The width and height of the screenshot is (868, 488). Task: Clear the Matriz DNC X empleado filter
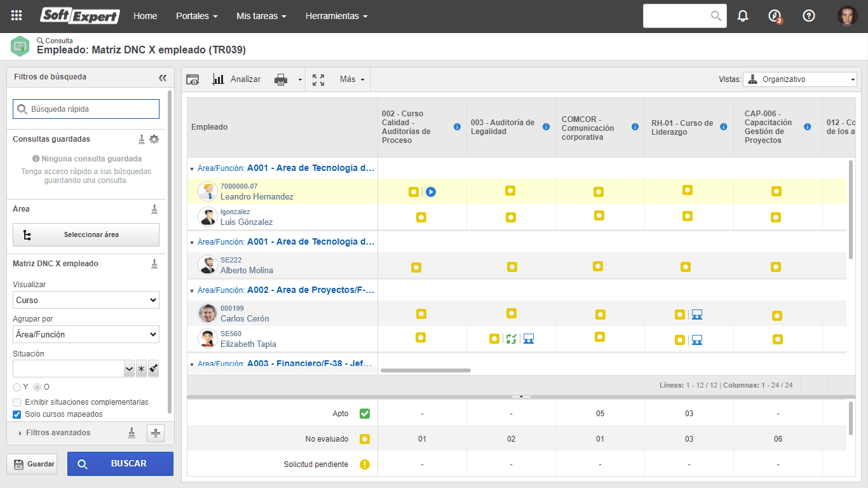click(x=154, y=264)
